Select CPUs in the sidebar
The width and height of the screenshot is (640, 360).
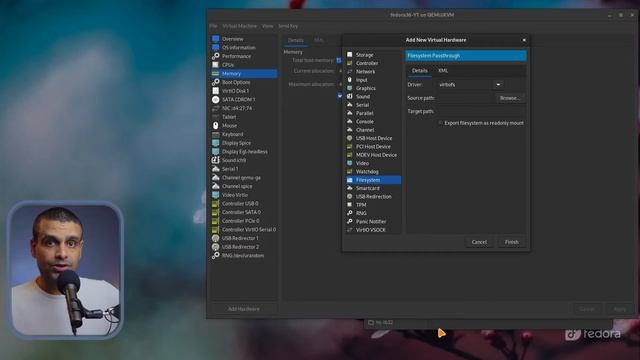[x=244, y=64]
